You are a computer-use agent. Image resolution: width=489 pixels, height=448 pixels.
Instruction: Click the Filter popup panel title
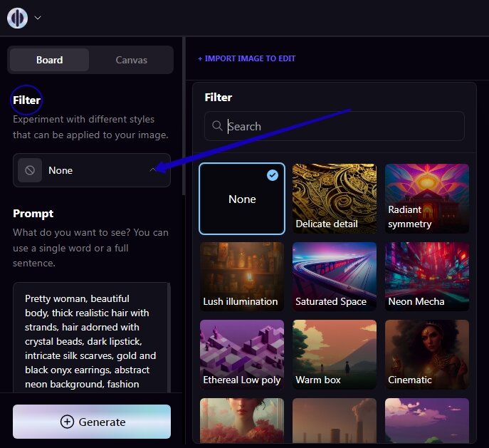click(219, 98)
